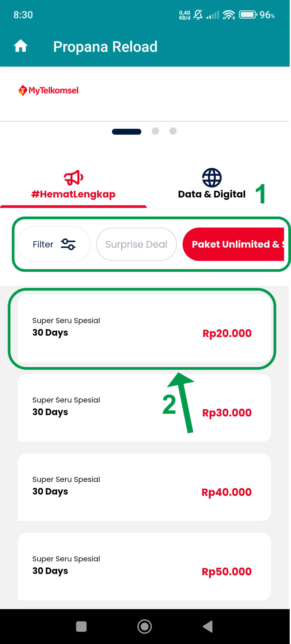Viewport: 291px width, 644px height.
Task: Select the Paket Unlimited chip
Action: [x=233, y=244]
